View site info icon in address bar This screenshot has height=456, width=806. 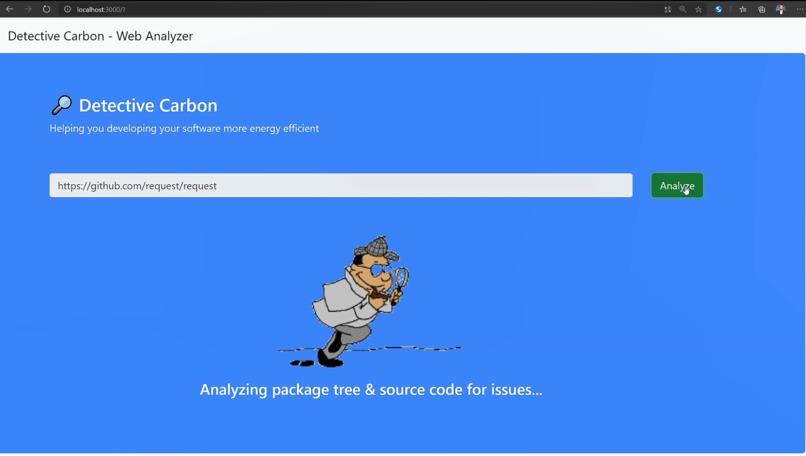pos(67,9)
